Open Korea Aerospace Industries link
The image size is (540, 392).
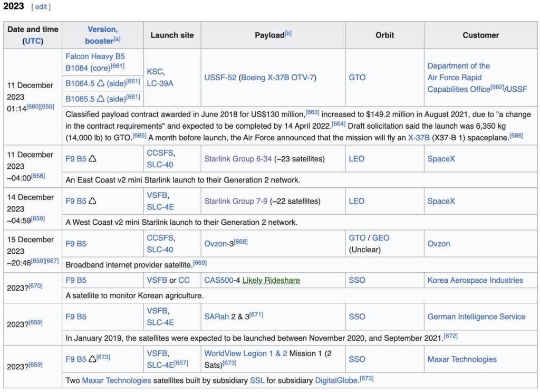click(x=475, y=280)
